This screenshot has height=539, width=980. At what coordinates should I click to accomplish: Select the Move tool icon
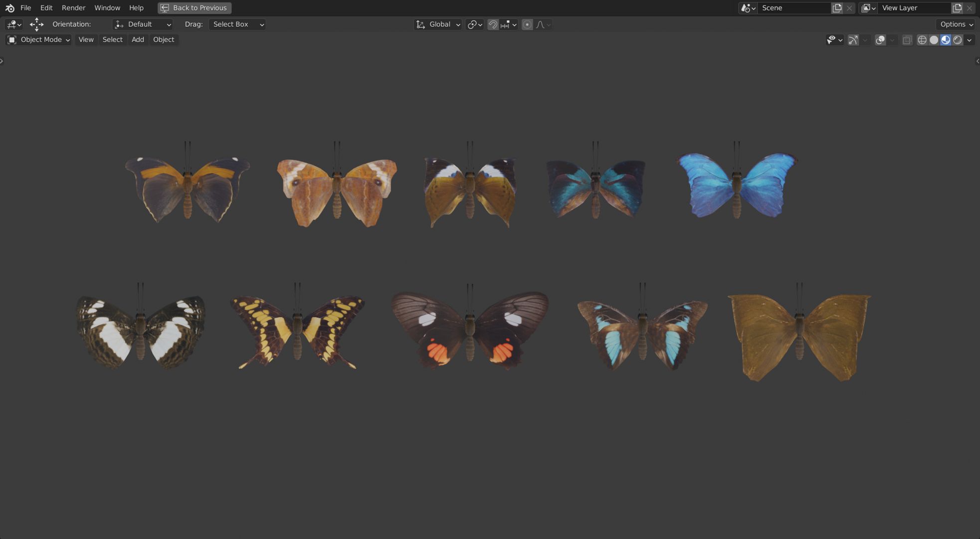click(x=36, y=24)
